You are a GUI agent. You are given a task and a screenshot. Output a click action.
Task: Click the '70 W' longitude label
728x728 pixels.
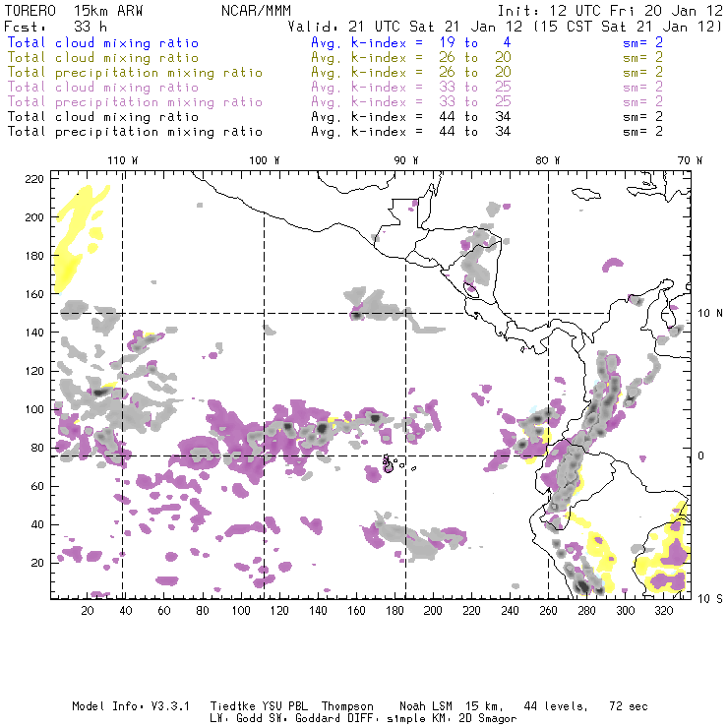pyautogui.click(x=690, y=160)
